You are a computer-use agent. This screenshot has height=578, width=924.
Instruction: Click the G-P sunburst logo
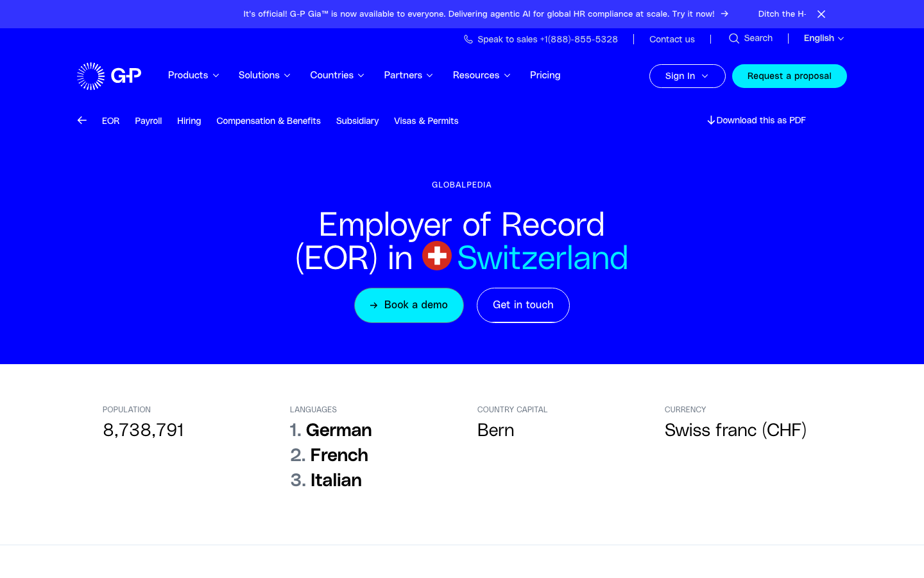pyautogui.click(x=109, y=76)
